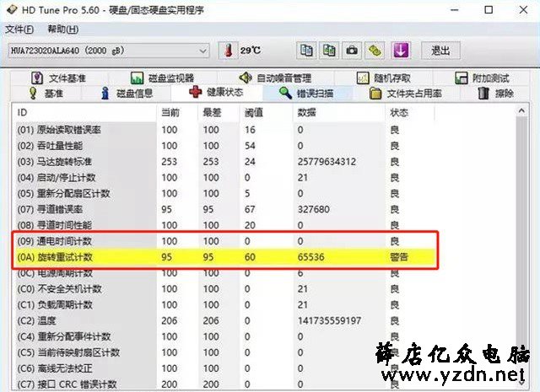Image resolution: width=540 pixels, height=392 pixels.
Task: Click the 警告 status cell
Action: click(x=399, y=257)
